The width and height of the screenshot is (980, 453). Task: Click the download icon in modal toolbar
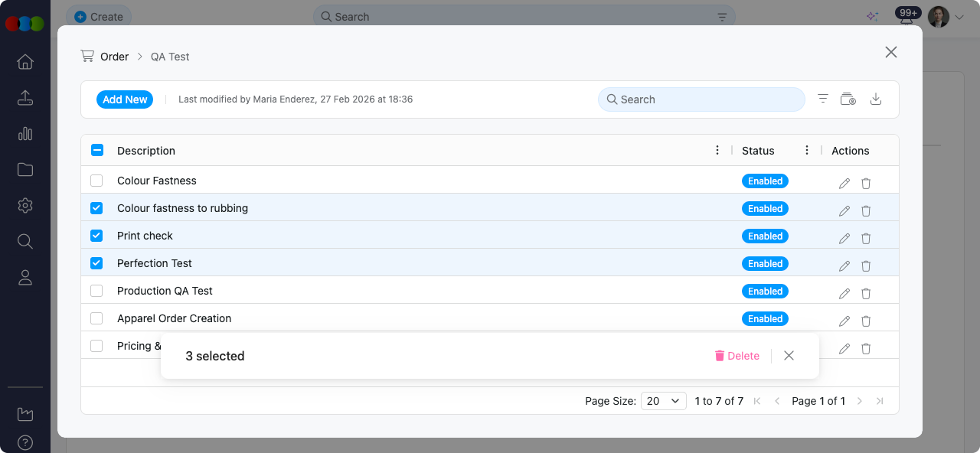point(876,99)
